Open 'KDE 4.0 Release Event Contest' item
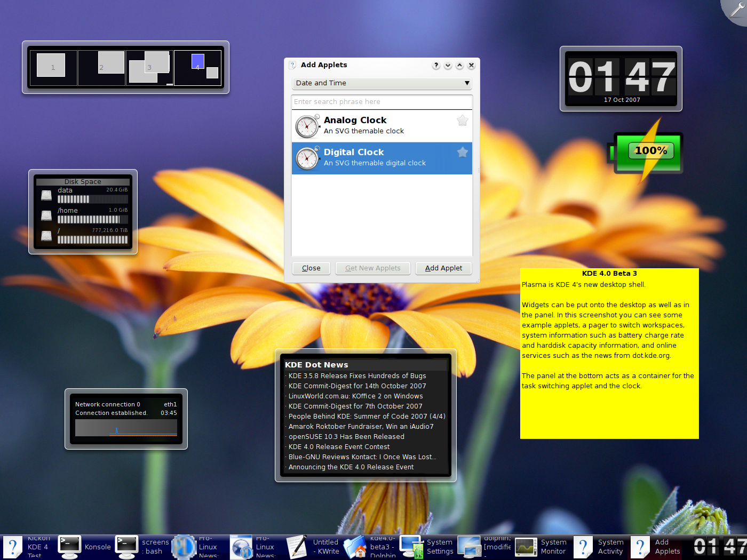 pos(339,447)
